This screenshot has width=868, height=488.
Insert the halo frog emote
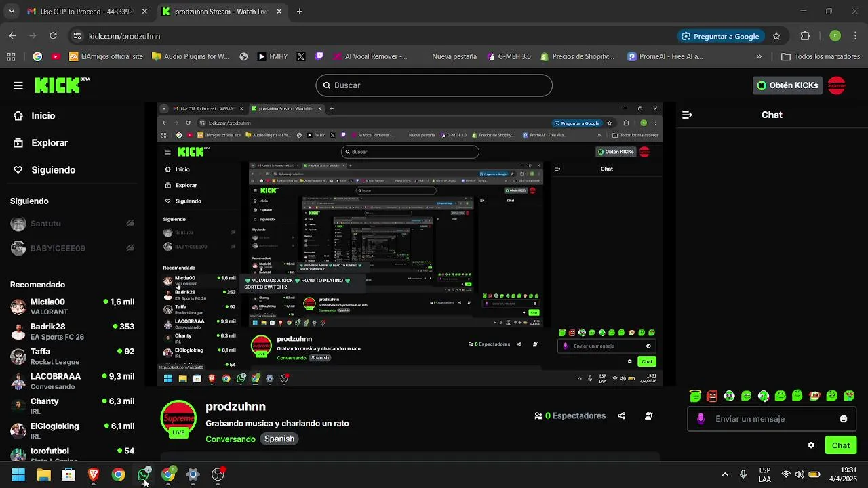695,396
